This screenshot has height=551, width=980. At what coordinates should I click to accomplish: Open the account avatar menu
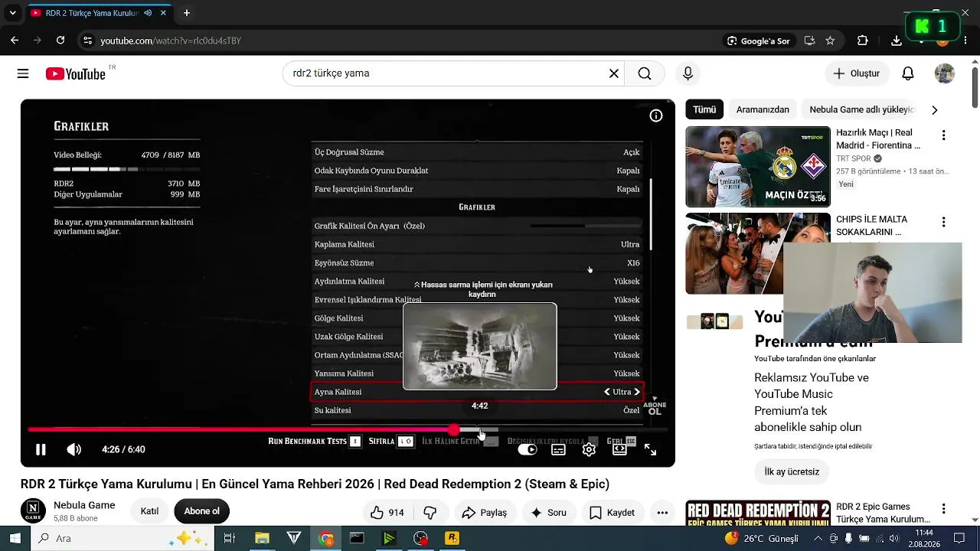pyautogui.click(x=945, y=73)
